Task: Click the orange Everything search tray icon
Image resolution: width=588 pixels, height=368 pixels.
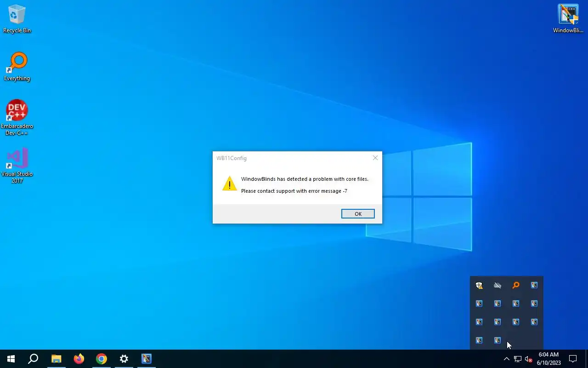Action: [x=516, y=285]
